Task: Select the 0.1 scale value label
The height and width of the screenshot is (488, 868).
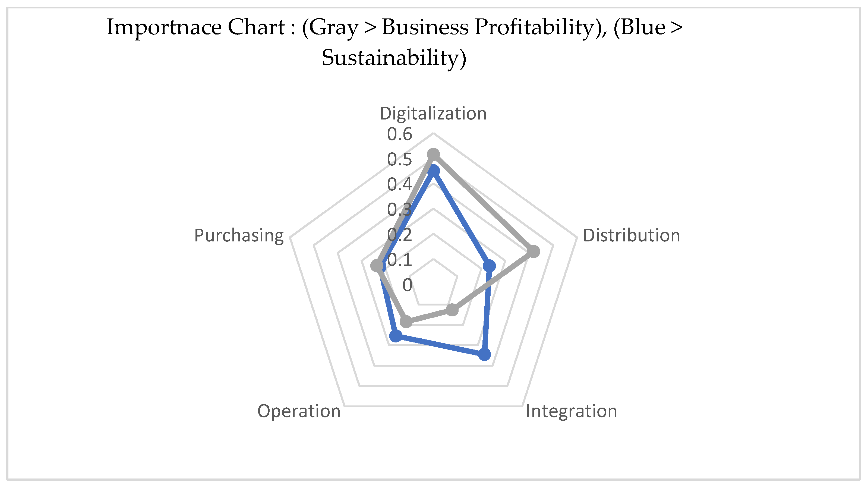Action: [x=399, y=260]
